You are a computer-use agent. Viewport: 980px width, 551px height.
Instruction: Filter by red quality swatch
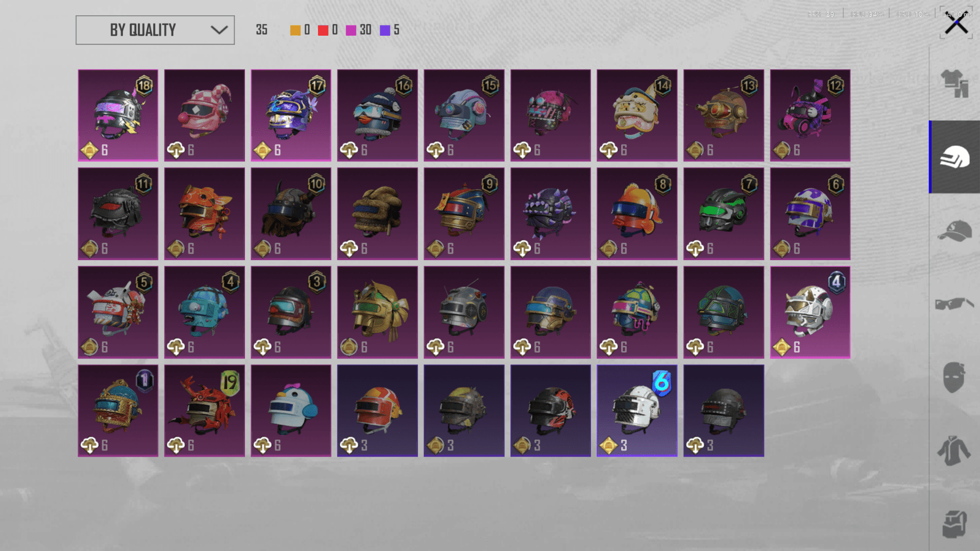click(323, 30)
